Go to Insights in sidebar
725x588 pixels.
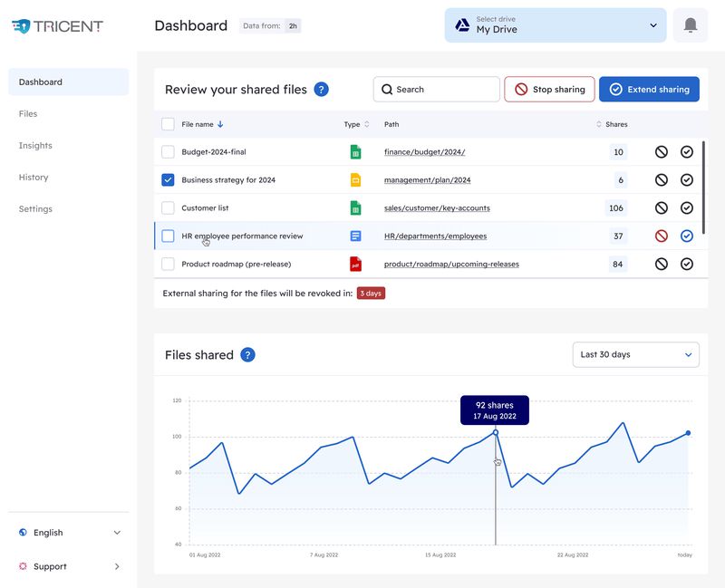[35, 146]
